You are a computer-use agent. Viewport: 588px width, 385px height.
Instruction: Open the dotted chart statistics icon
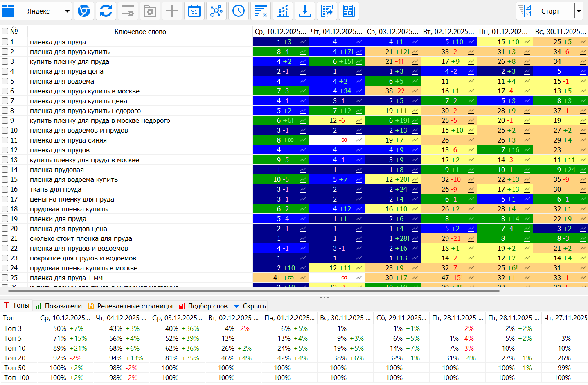(283, 11)
